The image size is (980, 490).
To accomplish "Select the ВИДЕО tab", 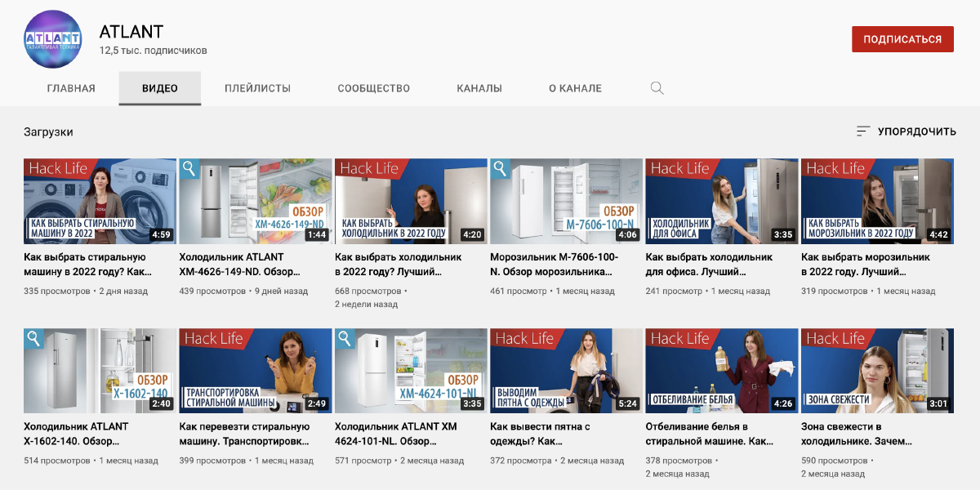I will point(160,88).
